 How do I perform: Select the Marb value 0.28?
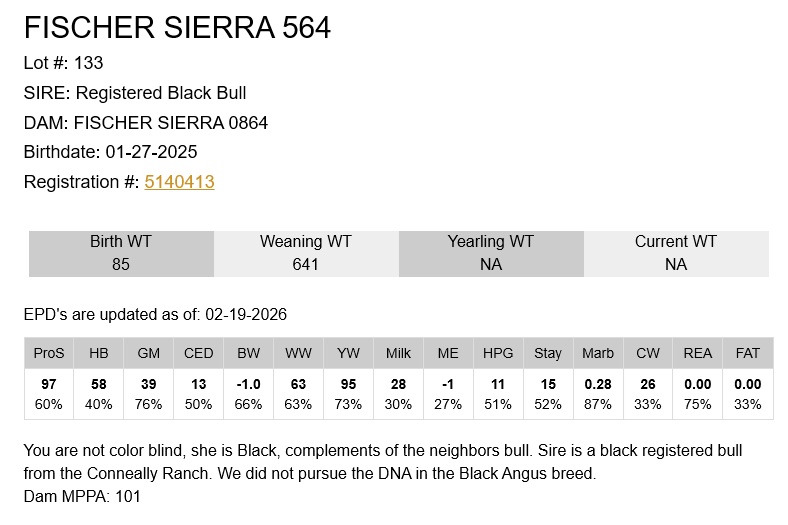click(598, 385)
